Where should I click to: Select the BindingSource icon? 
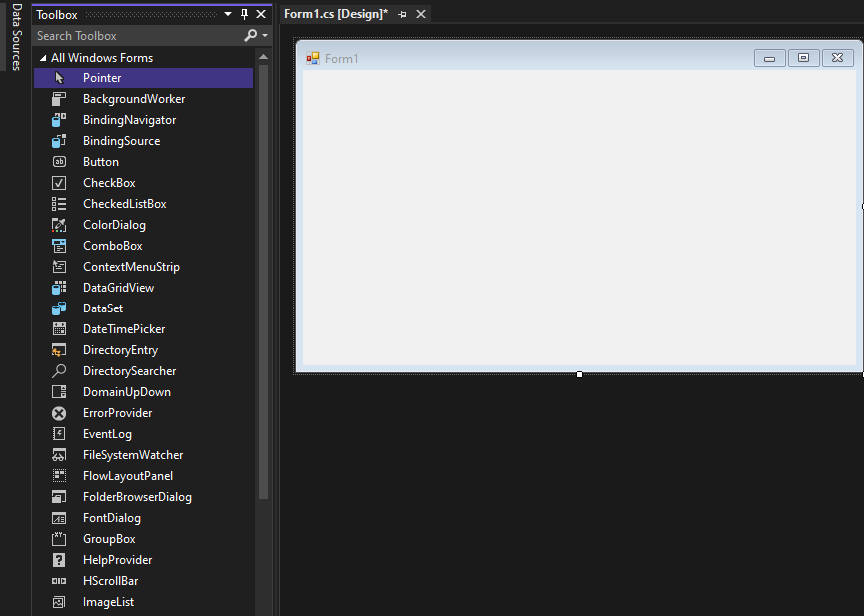[x=59, y=141]
